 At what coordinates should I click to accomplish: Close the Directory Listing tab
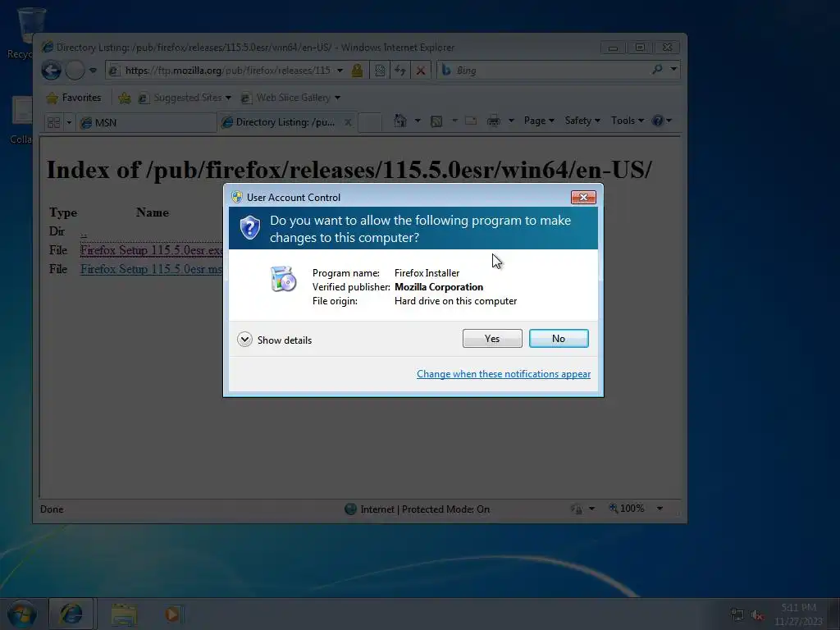pos(348,122)
